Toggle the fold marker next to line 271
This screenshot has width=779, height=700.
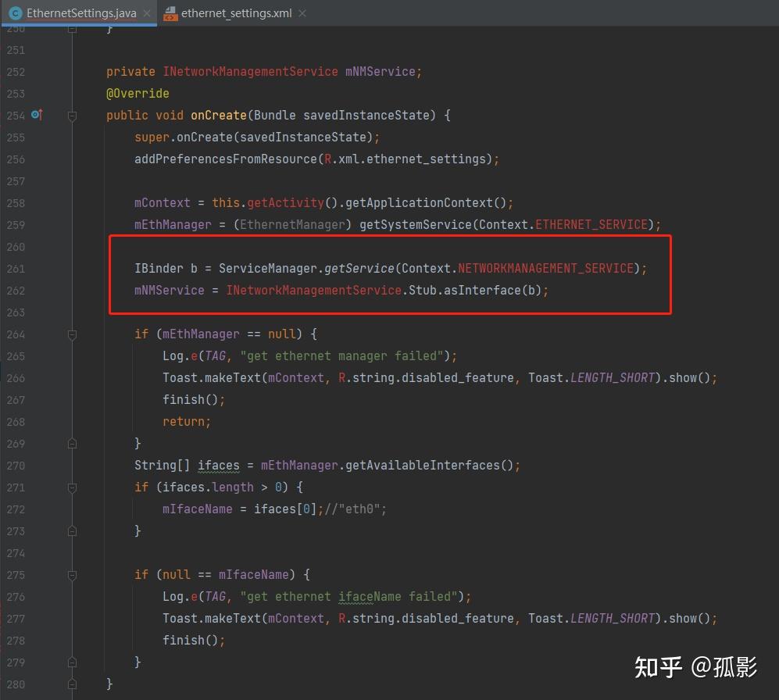(72, 487)
